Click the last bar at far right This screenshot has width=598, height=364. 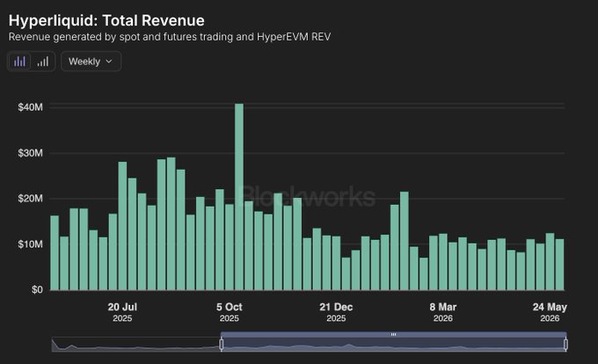559,265
